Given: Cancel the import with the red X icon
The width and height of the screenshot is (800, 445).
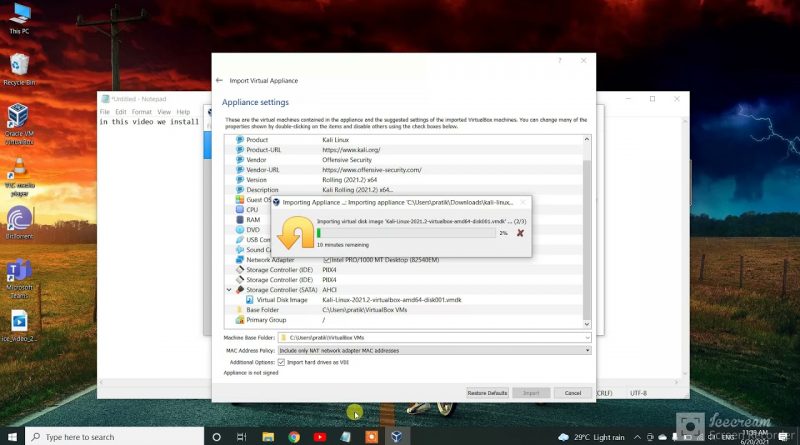Looking at the screenshot, I should pos(520,233).
